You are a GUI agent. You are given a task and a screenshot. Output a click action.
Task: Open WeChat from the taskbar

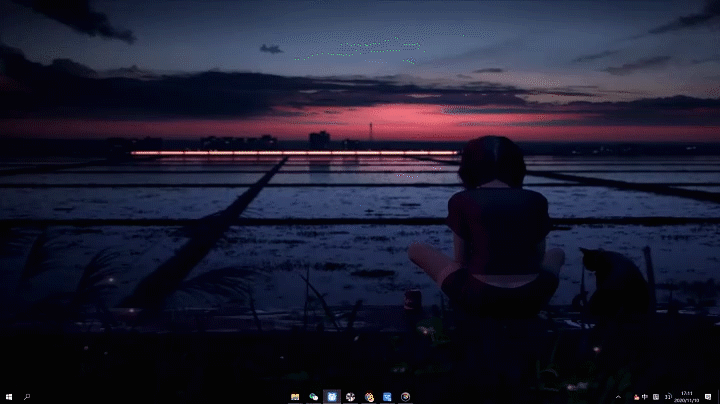[x=314, y=396]
